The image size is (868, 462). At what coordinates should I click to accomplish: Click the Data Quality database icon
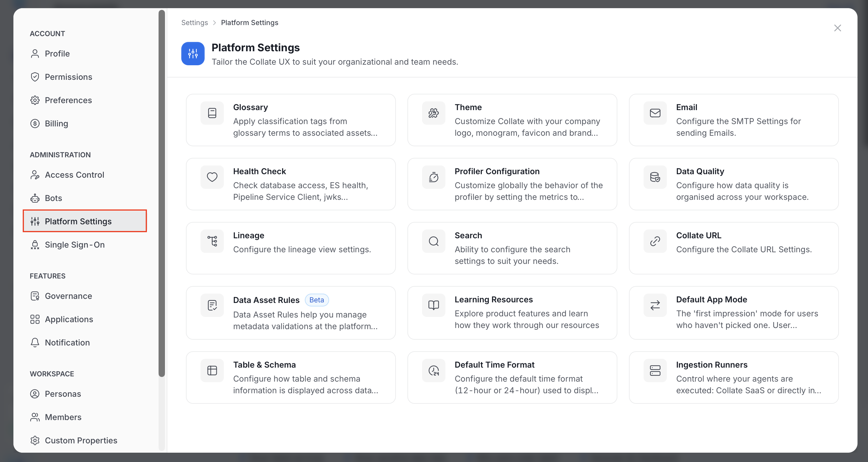[x=655, y=177]
